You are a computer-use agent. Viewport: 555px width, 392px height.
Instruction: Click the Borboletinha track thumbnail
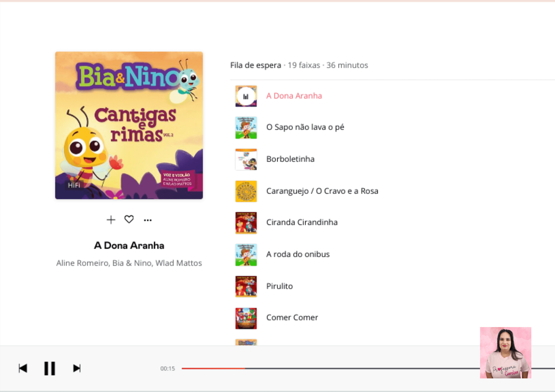pos(246,159)
